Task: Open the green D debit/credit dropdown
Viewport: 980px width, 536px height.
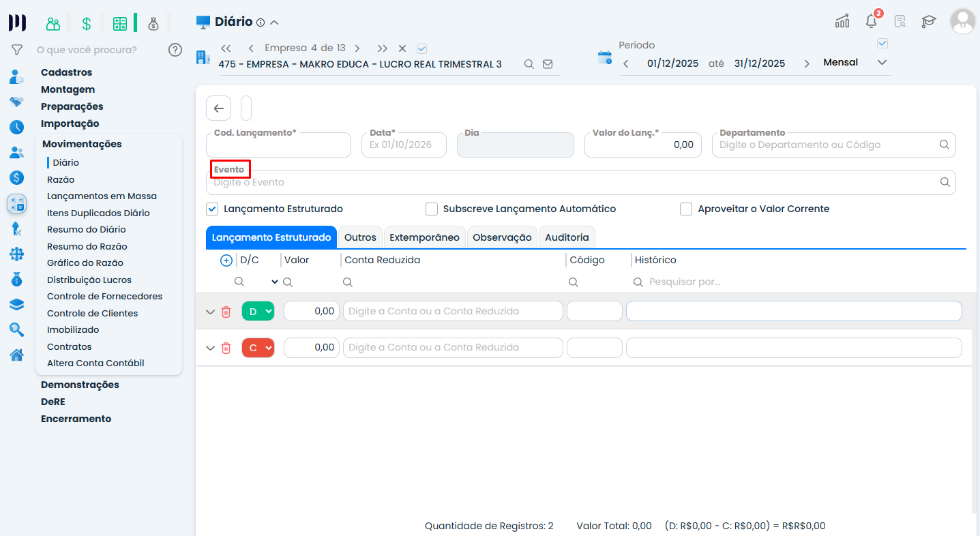Action: tap(258, 312)
